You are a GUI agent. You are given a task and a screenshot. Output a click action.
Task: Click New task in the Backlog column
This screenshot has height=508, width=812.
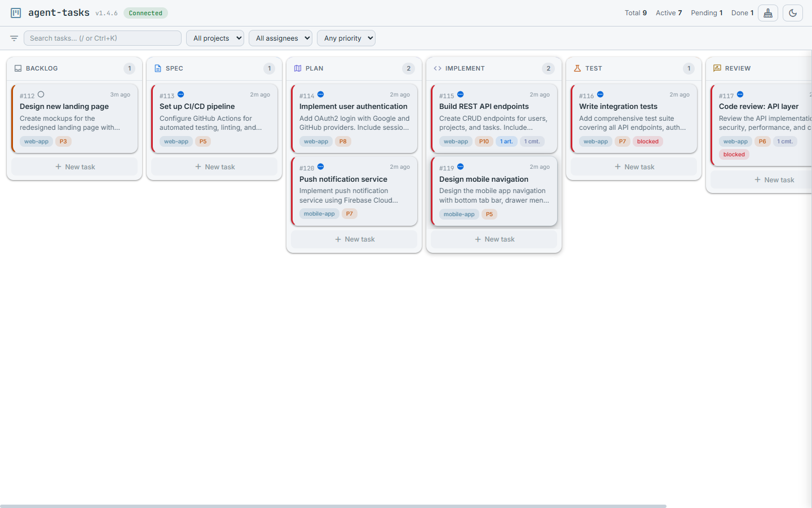click(74, 167)
